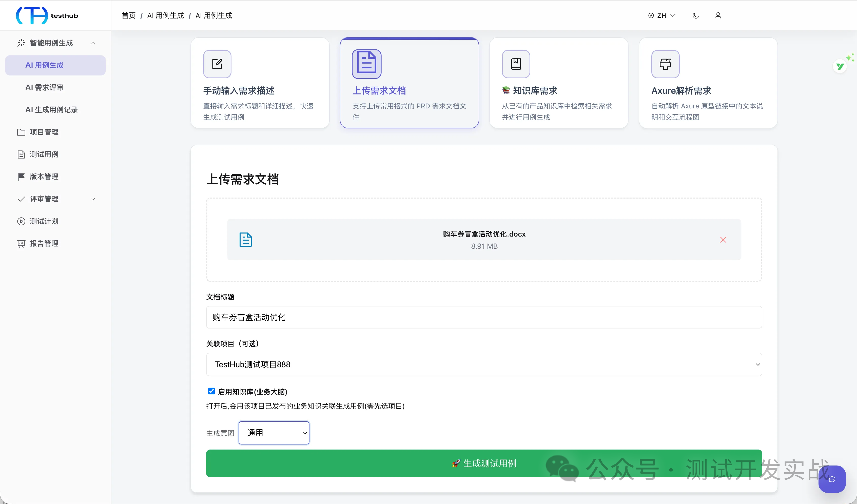
Task: Open the user profile icon
Action: [x=718, y=16]
